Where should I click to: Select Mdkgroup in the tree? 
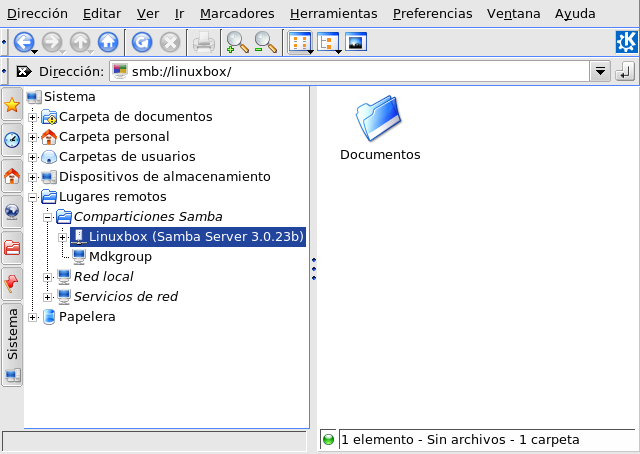119,256
